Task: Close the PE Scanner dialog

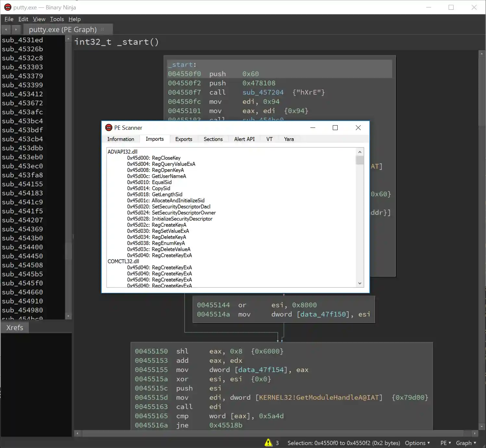Action: 358,128
